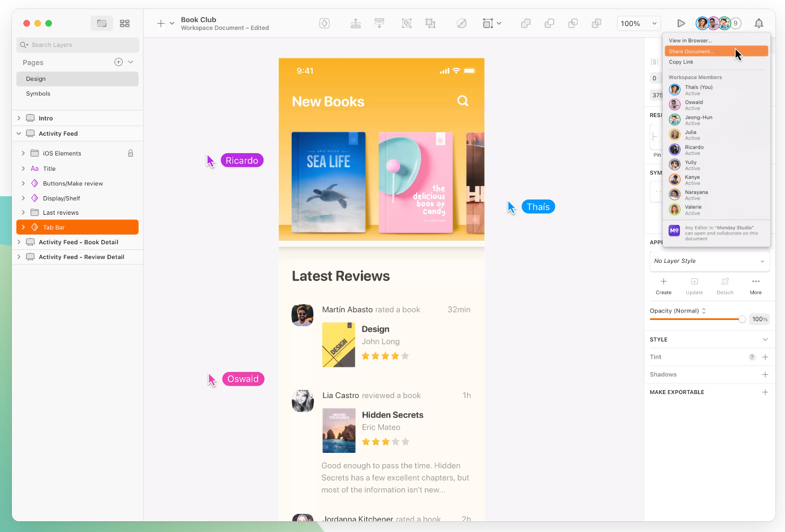Select the Last reviews group layer
The height and width of the screenshot is (532, 785).
point(77,213)
